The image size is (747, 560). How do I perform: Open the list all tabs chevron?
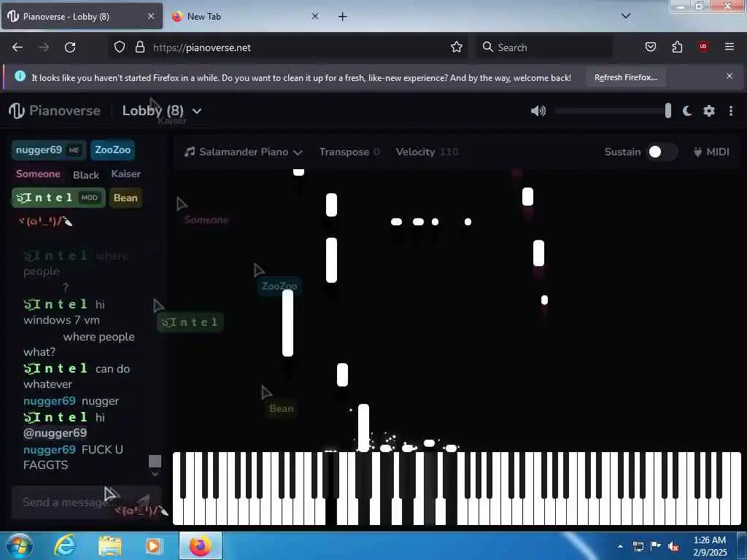tap(626, 16)
